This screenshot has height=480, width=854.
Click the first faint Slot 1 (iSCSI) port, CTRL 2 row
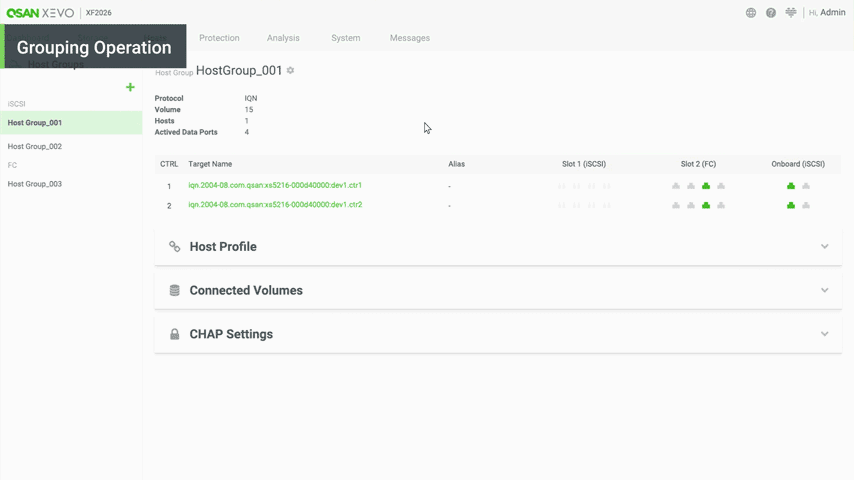(x=562, y=205)
